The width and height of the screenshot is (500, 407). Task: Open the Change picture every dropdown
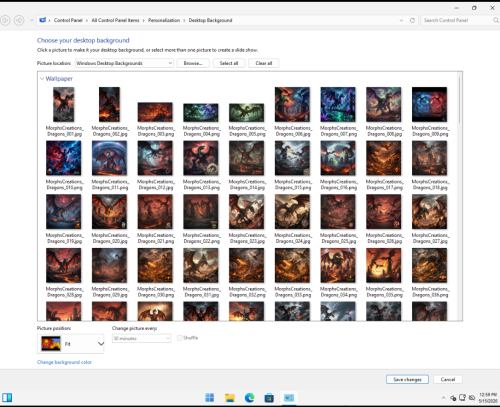pyautogui.click(x=142, y=338)
